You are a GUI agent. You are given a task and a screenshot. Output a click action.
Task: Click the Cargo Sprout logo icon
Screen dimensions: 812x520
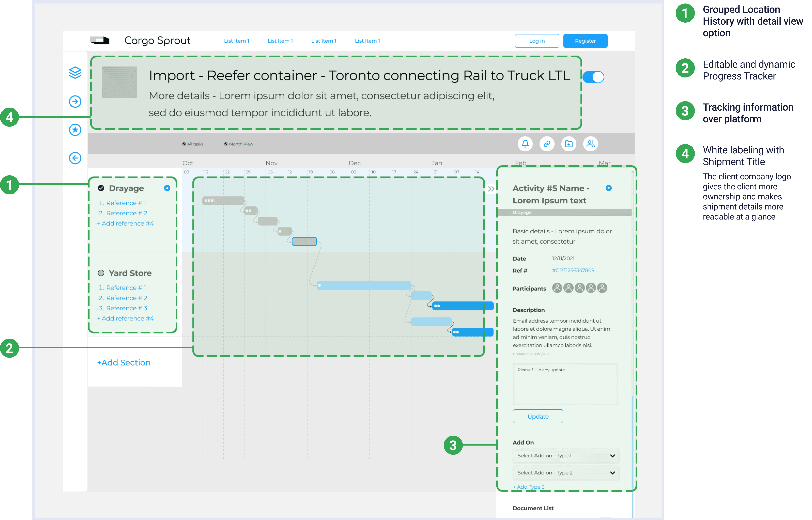coord(99,40)
